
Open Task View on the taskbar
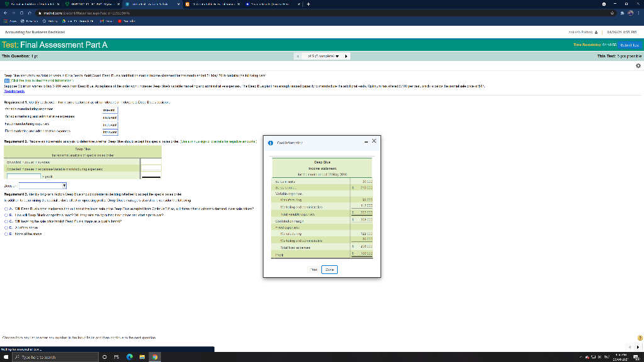116,357
